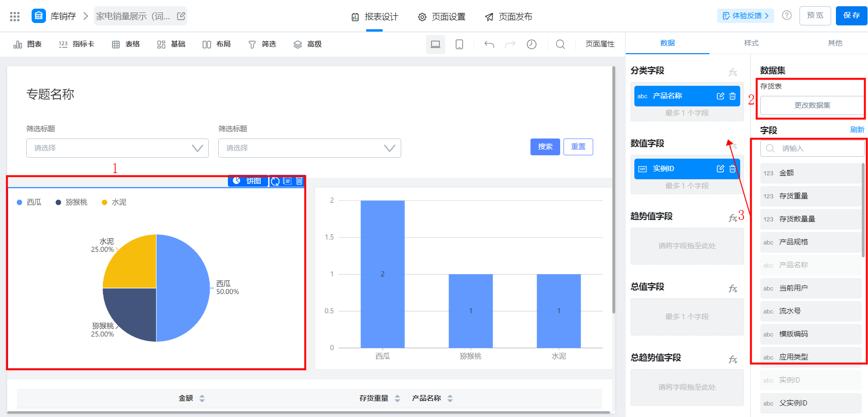Click the 保存 save button
This screenshot has height=417, width=868.
coord(852,16)
